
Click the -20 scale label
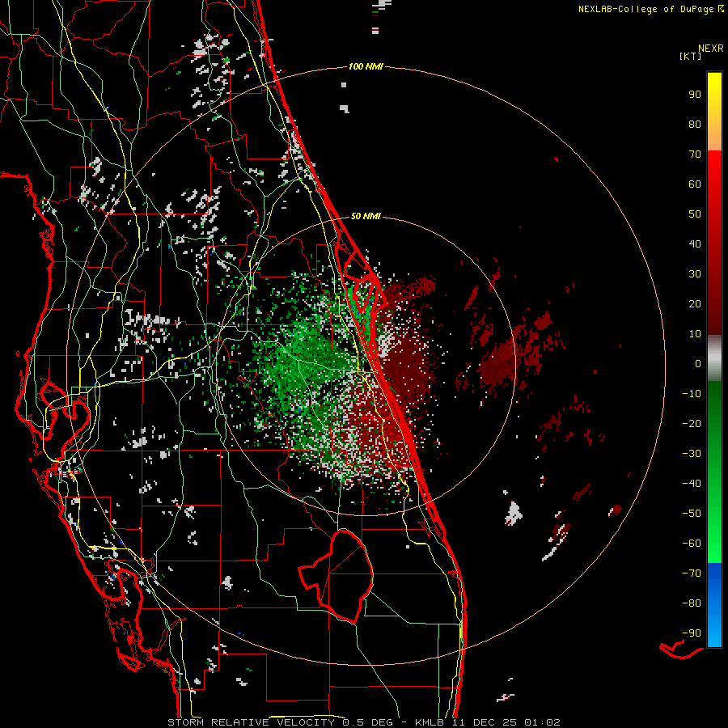coord(692,424)
